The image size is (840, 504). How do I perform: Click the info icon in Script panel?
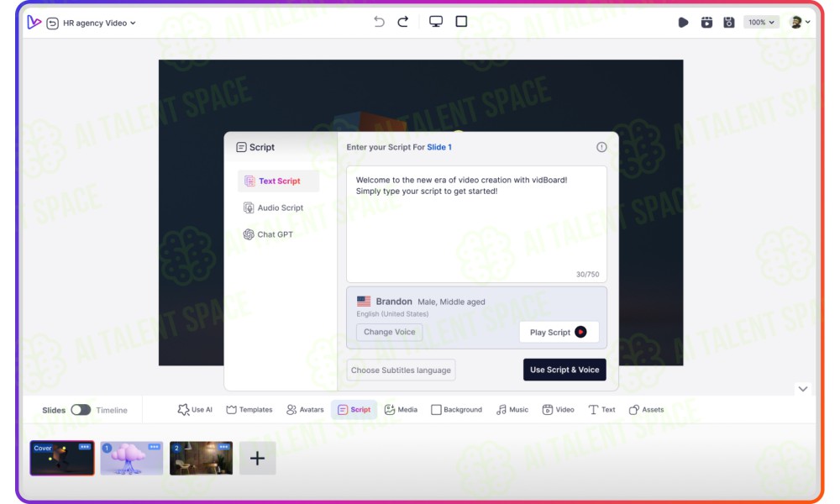[601, 147]
